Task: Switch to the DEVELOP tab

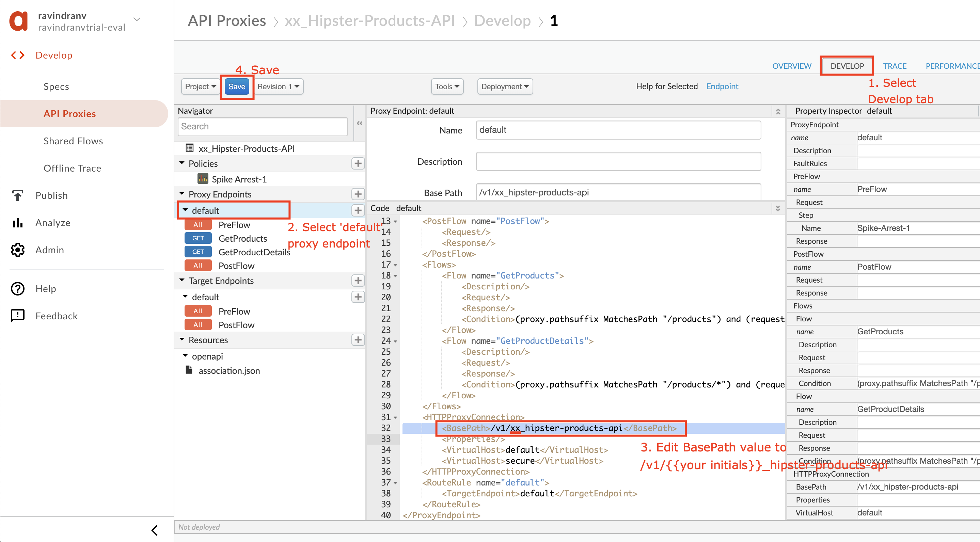Action: [x=847, y=66]
